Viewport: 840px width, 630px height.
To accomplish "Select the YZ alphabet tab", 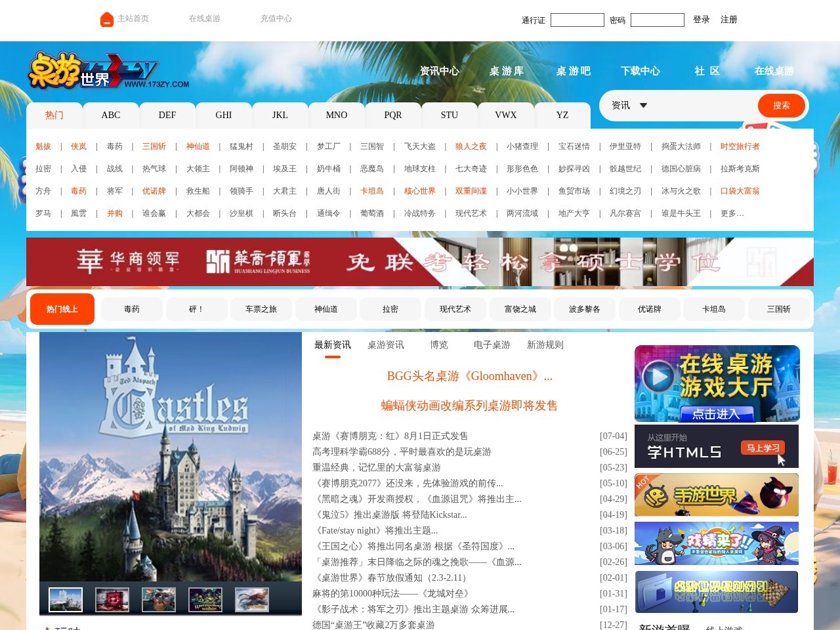I will pyautogui.click(x=562, y=115).
